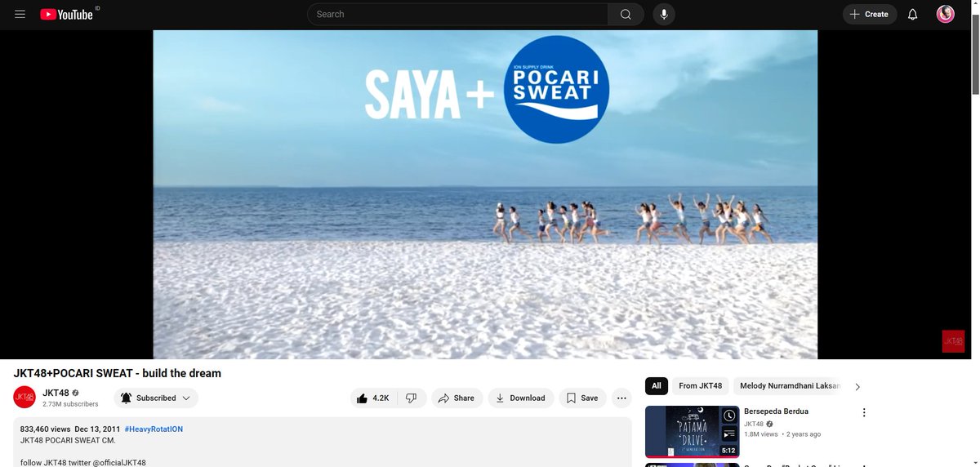This screenshot has width=980, height=467.
Task: Download the video
Action: [521, 398]
